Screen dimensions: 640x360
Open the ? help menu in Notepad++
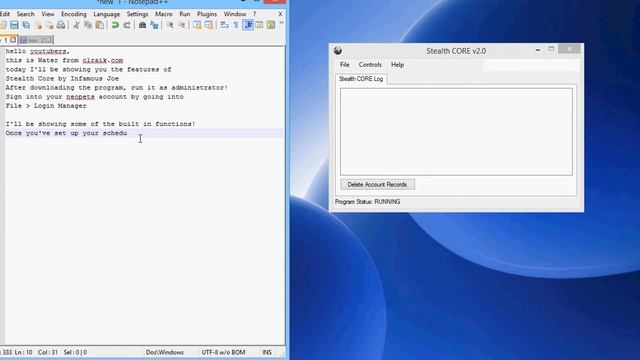click(254, 14)
